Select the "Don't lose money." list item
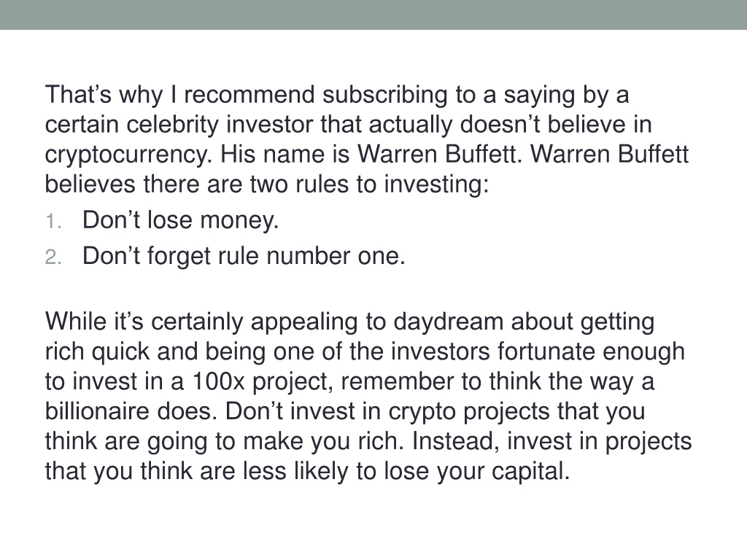The image size is (747, 560). [x=180, y=220]
